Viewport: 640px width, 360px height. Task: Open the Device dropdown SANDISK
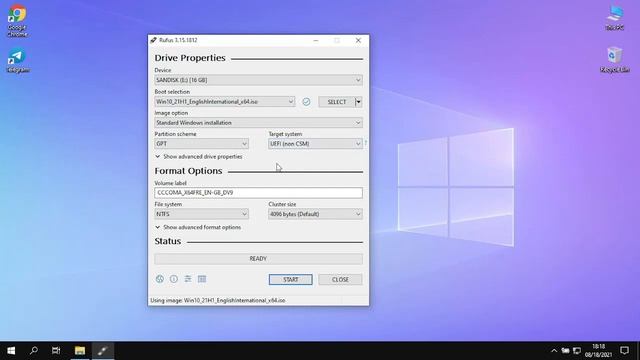[x=258, y=80]
